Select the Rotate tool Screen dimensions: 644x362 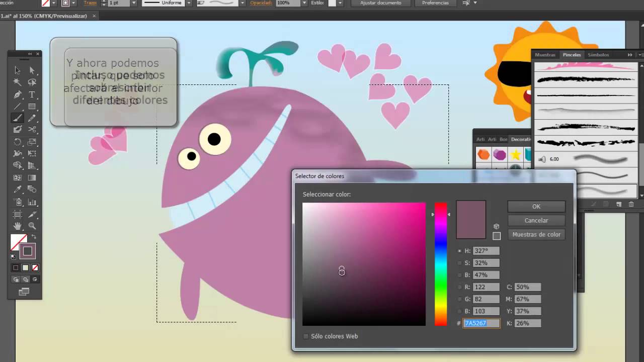click(x=18, y=142)
